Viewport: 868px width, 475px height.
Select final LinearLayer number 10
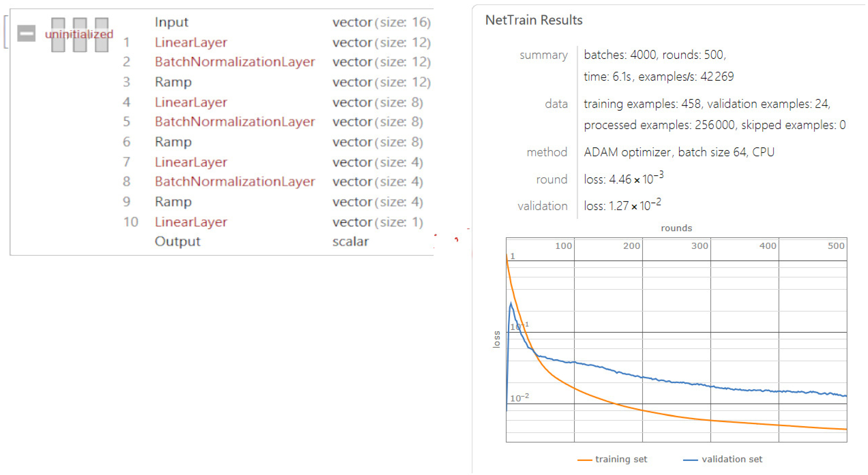[191, 222]
